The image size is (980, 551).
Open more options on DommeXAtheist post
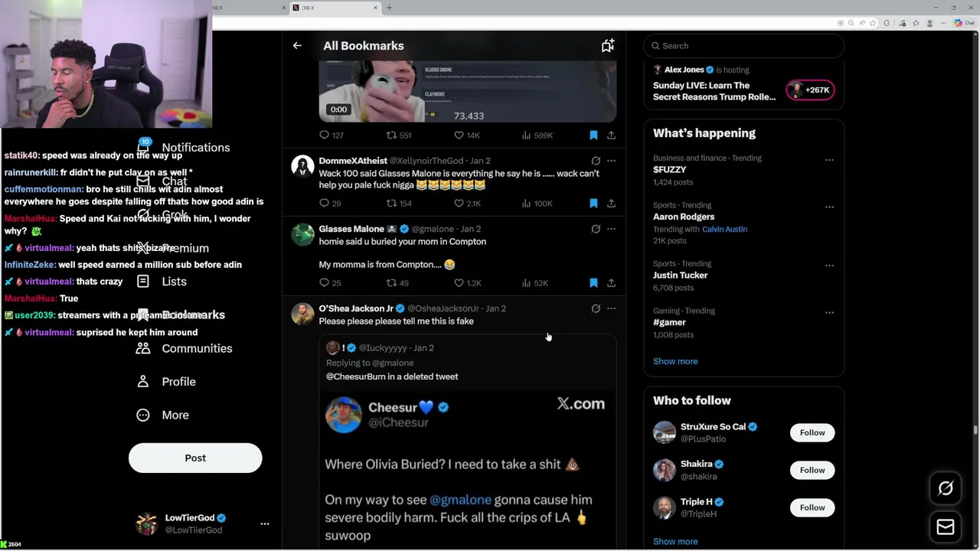click(x=611, y=161)
